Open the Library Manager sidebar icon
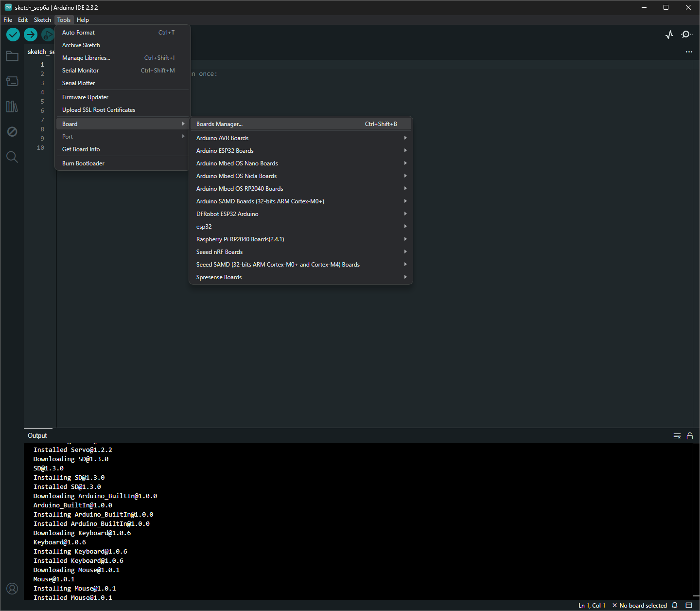 [x=12, y=107]
